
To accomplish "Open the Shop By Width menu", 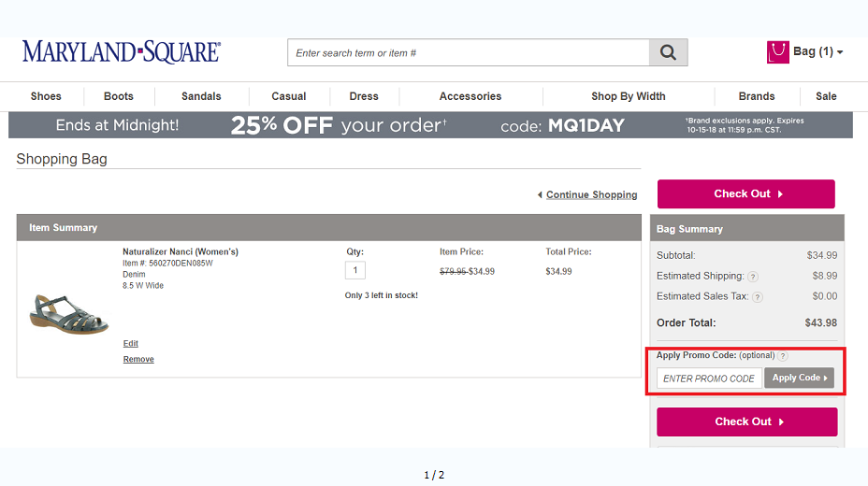I will pos(629,96).
